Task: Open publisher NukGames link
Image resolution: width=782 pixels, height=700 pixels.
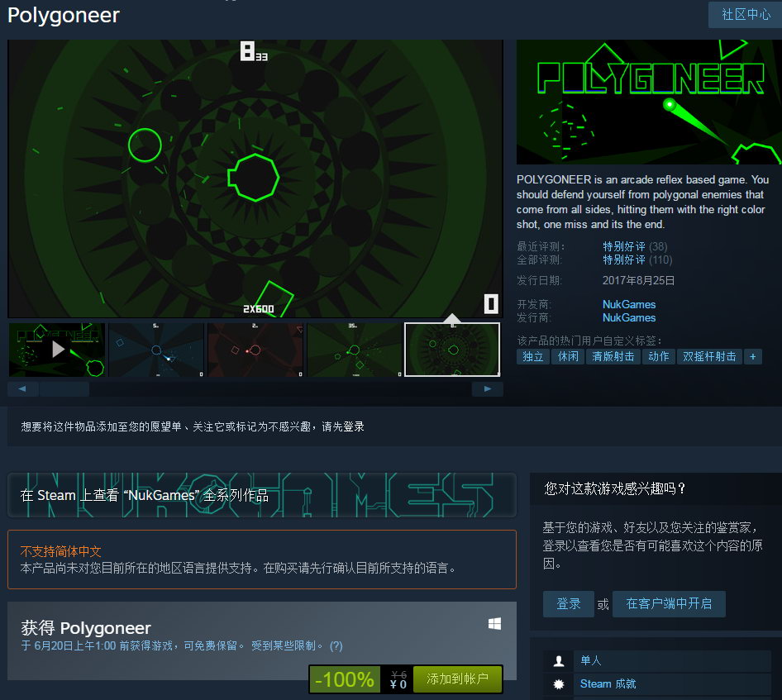Action: [629, 317]
